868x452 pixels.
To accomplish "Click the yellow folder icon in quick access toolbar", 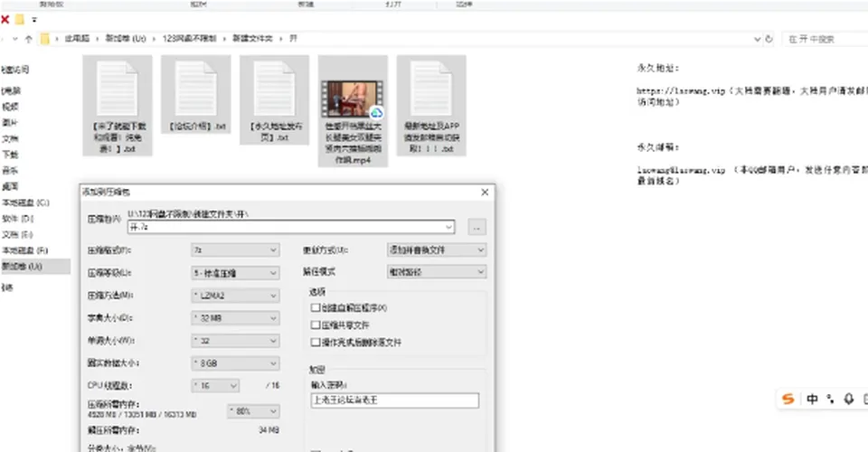I will [x=20, y=20].
